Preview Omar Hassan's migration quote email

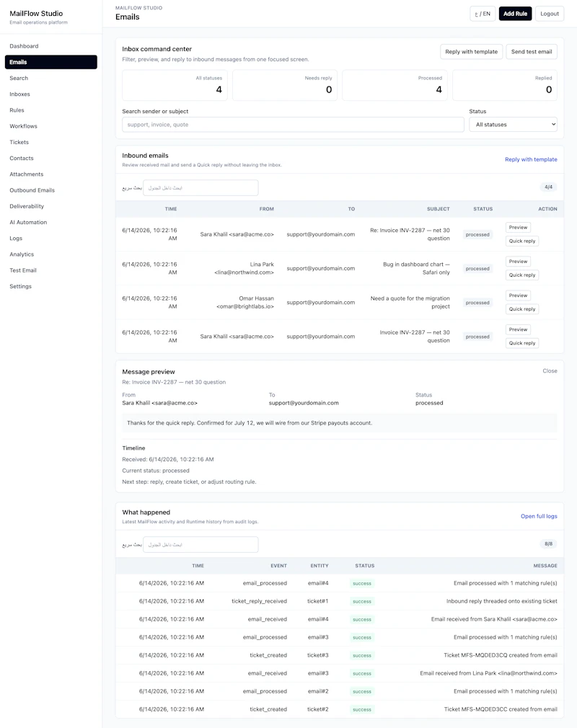(x=518, y=296)
